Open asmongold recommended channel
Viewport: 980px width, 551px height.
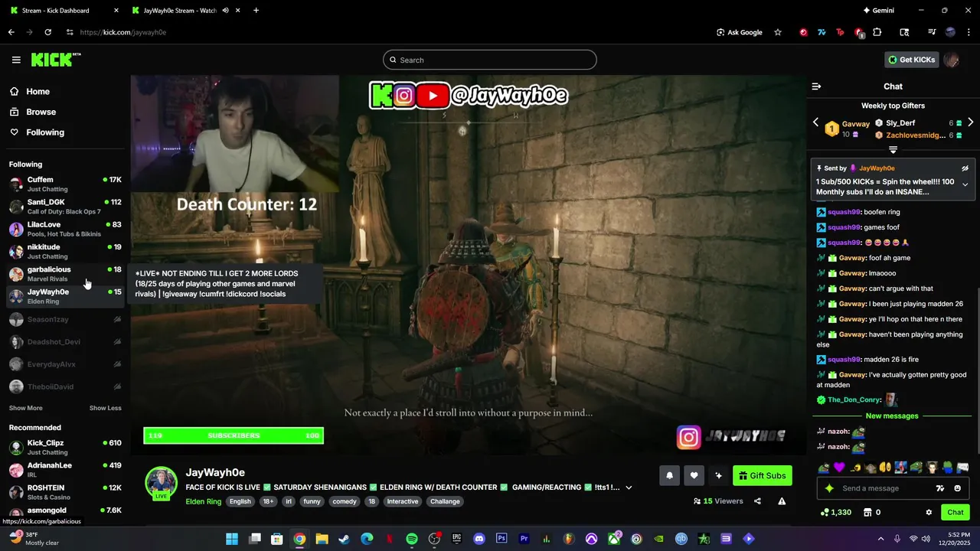65,510
